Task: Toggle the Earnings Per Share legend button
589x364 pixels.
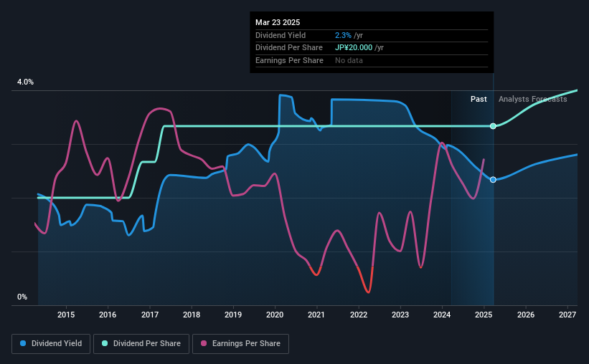Action: (x=240, y=344)
